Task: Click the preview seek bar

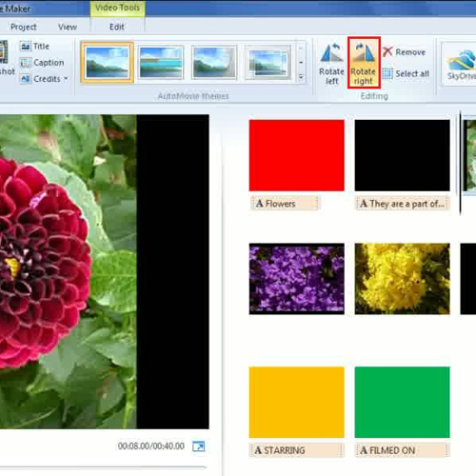Action: (x=103, y=467)
